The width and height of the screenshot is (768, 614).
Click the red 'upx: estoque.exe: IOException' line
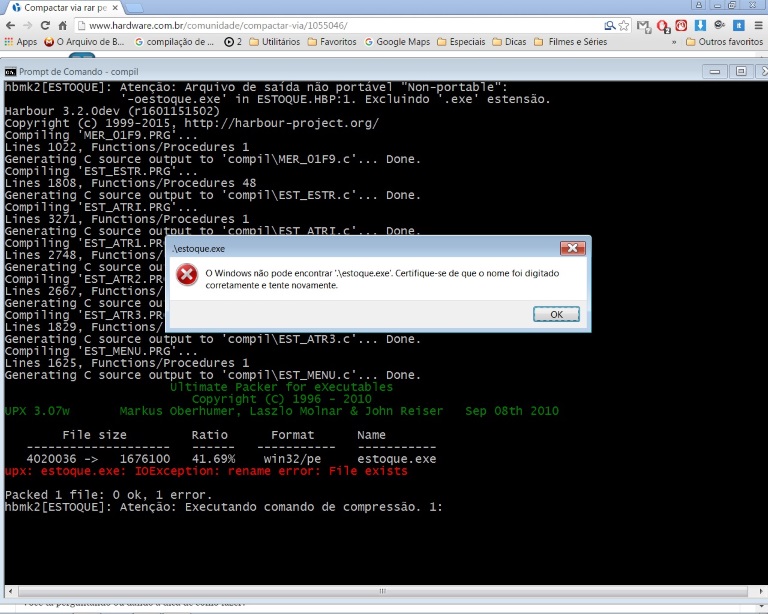tap(206, 472)
